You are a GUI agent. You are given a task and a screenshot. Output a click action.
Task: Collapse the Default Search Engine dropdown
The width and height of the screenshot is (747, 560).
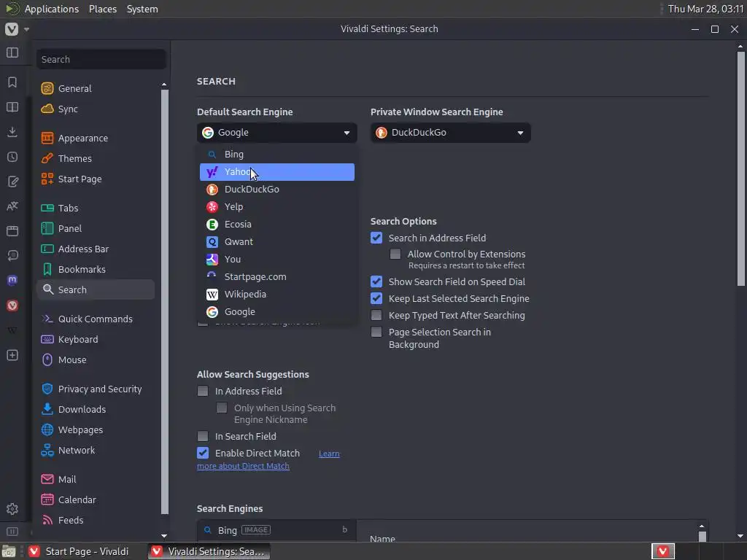[276, 133]
